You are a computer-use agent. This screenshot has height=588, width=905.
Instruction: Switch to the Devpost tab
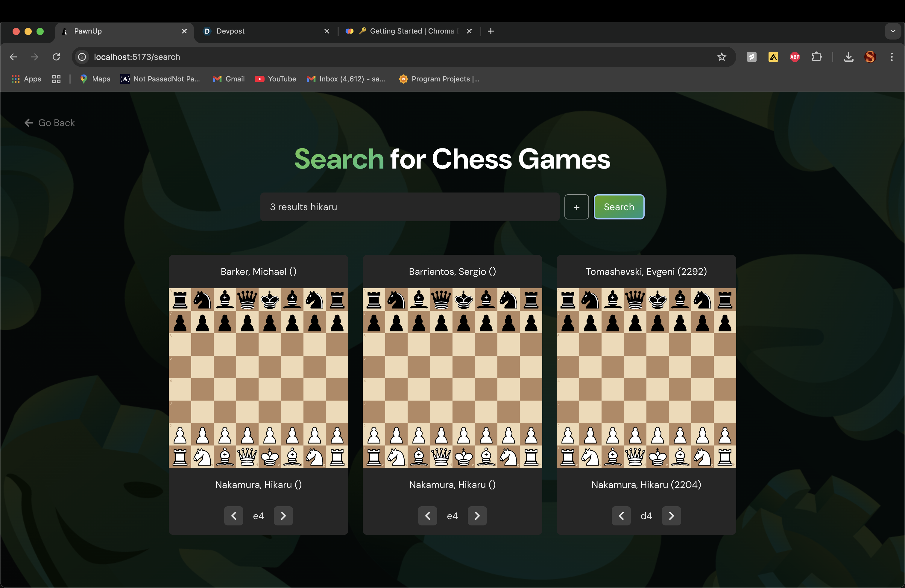(x=230, y=31)
